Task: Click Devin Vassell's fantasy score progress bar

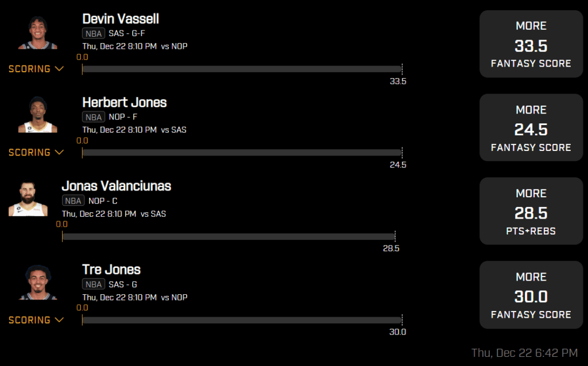Action: 241,69
